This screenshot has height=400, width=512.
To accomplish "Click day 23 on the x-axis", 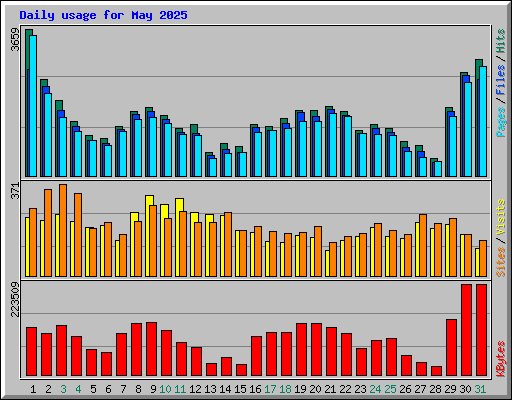I will coord(360,389).
